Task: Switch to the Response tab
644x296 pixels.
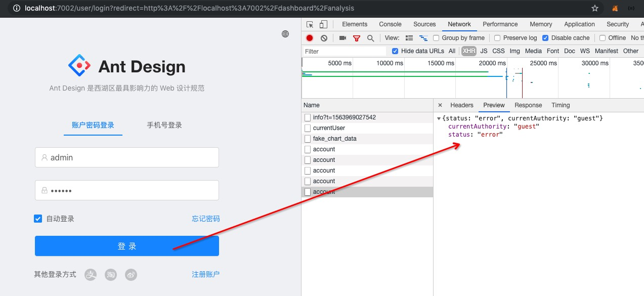Action: (x=528, y=105)
